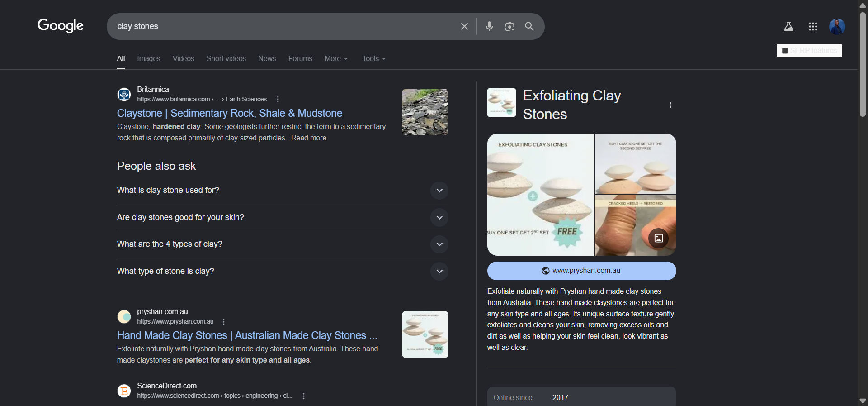Click the pryshan.com.au URL text
The image size is (868, 406).
(175, 322)
